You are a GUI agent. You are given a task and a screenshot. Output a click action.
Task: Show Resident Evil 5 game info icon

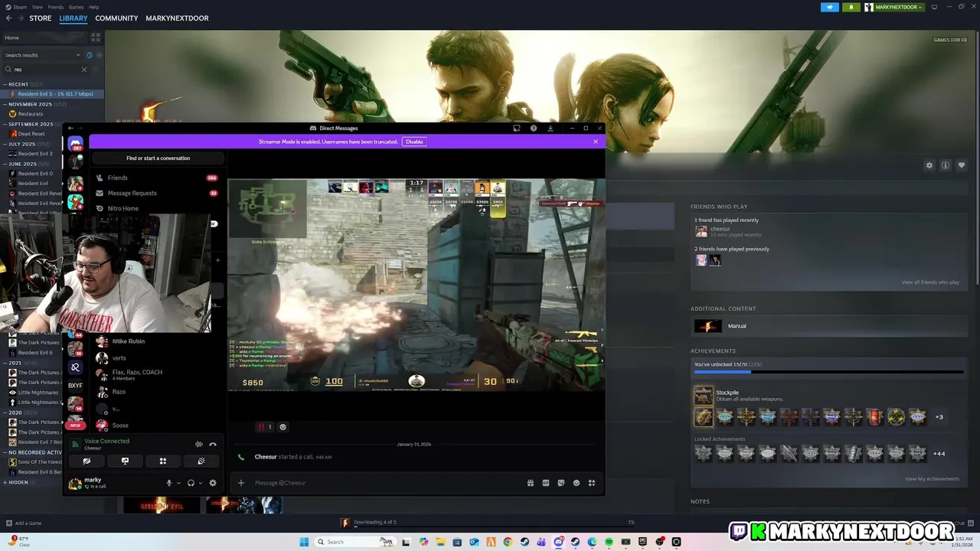point(946,165)
